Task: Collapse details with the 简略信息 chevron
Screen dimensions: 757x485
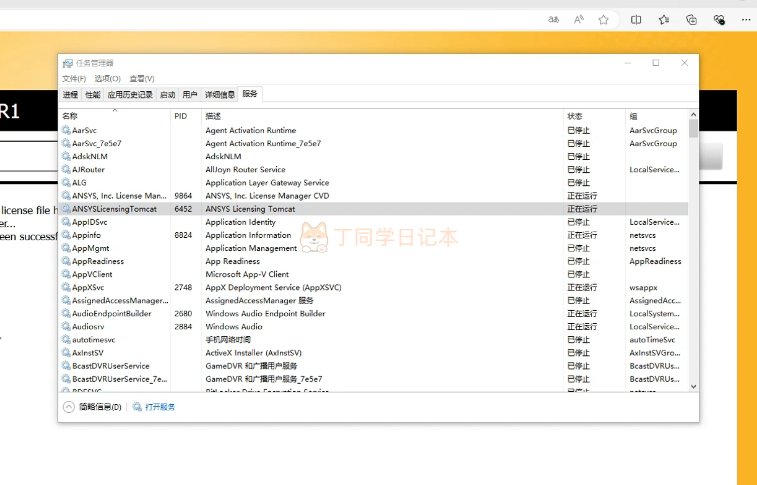Action: [x=69, y=407]
